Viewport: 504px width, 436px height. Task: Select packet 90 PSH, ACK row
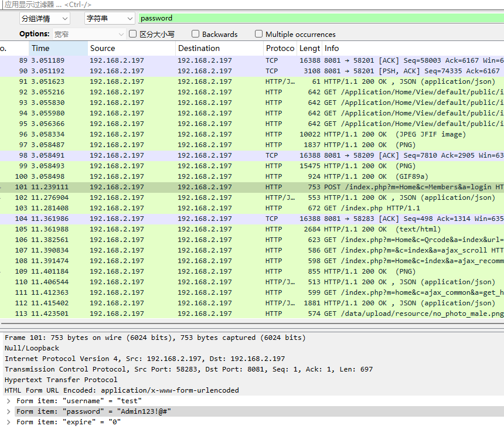click(x=252, y=71)
